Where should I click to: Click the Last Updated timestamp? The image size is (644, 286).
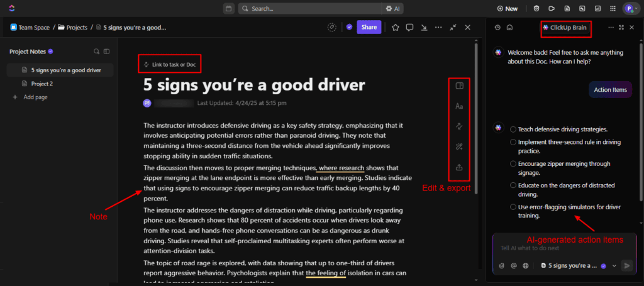click(242, 103)
